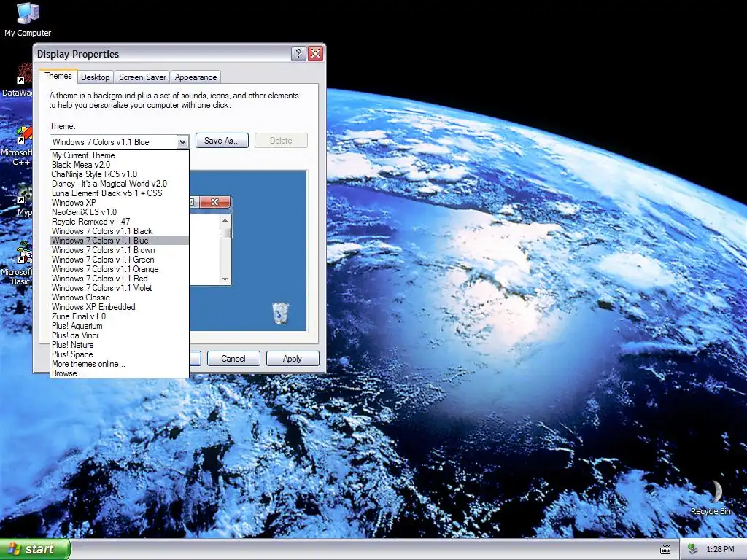Select the Plus! Aquarium theme

120,326
